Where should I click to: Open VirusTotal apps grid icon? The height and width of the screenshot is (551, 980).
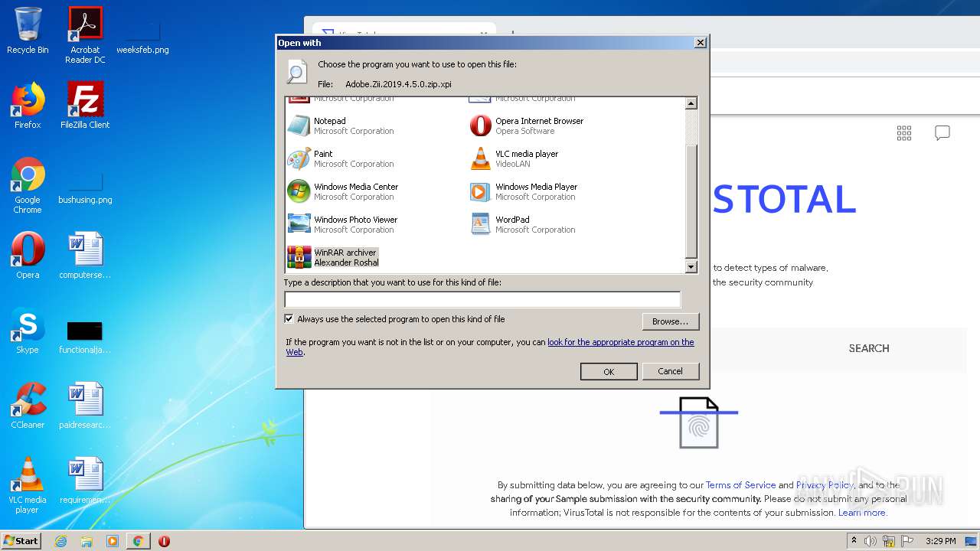click(904, 133)
